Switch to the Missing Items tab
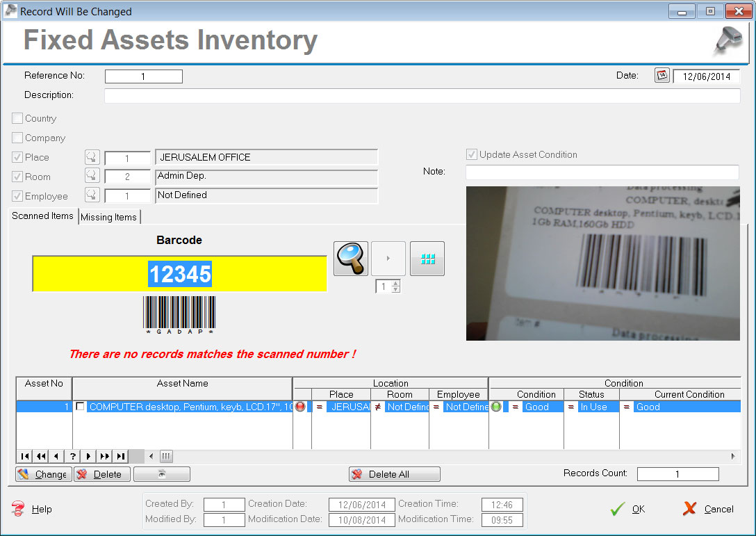The width and height of the screenshot is (756, 536). click(x=109, y=217)
